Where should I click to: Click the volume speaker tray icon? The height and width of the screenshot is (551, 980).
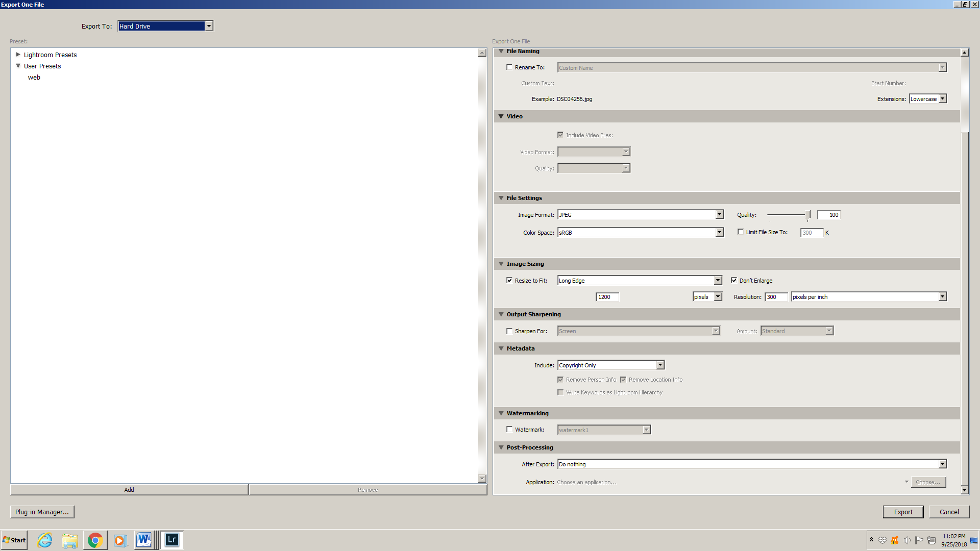click(907, 540)
